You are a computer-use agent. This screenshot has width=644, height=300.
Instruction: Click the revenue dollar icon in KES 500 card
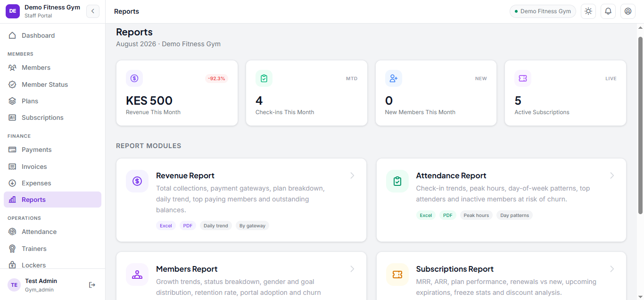point(134,78)
